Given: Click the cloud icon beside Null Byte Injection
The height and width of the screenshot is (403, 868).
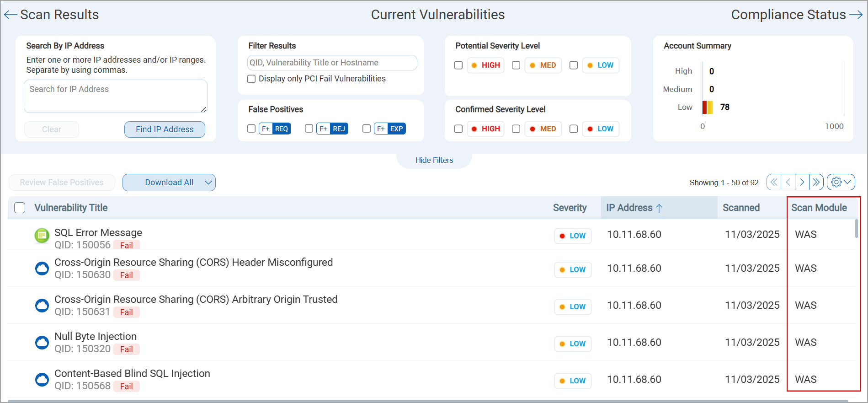Looking at the screenshot, I should (x=42, y=342).
